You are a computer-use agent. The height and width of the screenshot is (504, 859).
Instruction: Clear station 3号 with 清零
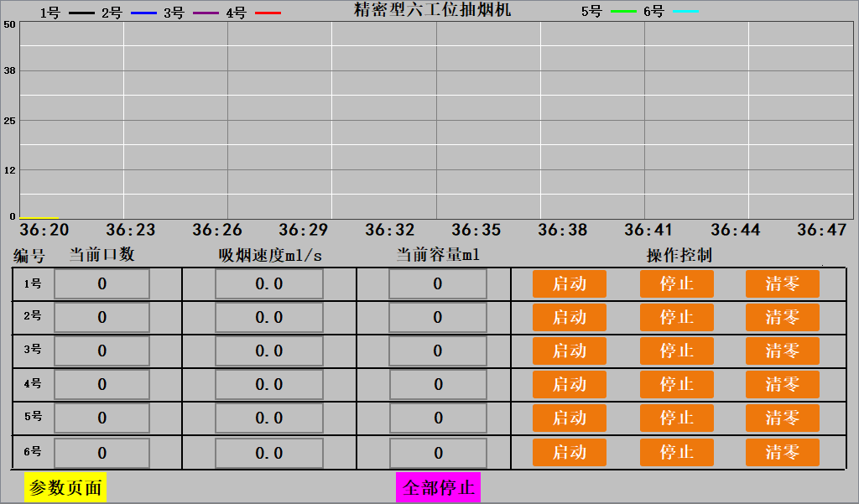point(783,351)
